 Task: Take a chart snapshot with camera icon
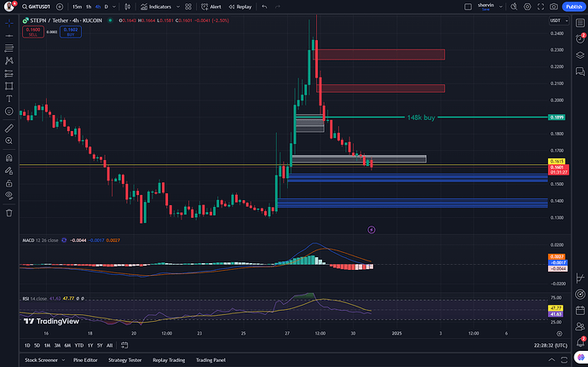[553, 6]
